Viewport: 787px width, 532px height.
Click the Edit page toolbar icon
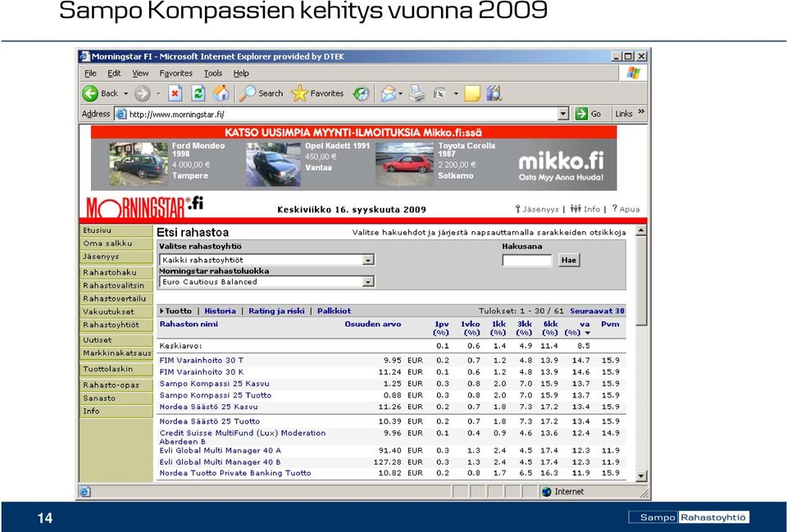440,93
